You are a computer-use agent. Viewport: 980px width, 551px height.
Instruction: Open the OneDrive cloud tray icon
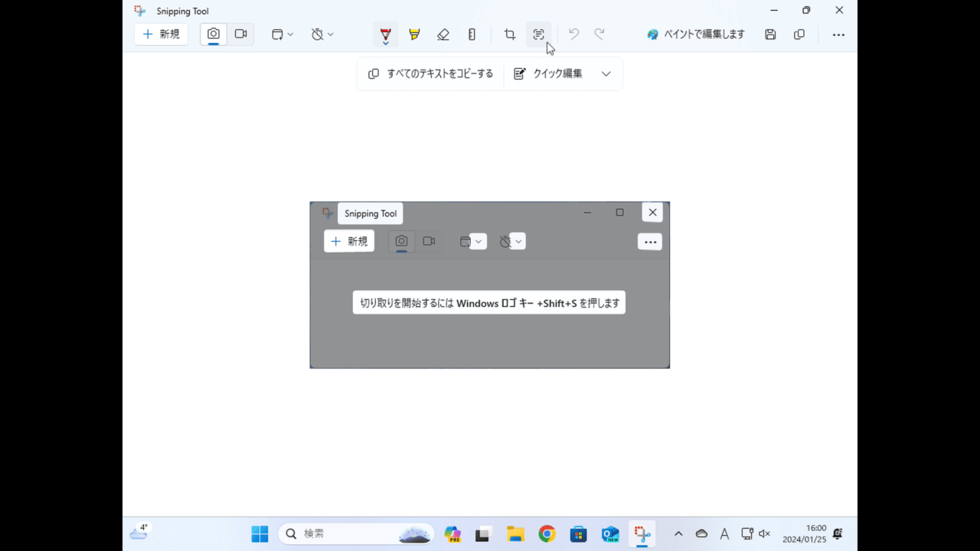[x=701, y=534]
